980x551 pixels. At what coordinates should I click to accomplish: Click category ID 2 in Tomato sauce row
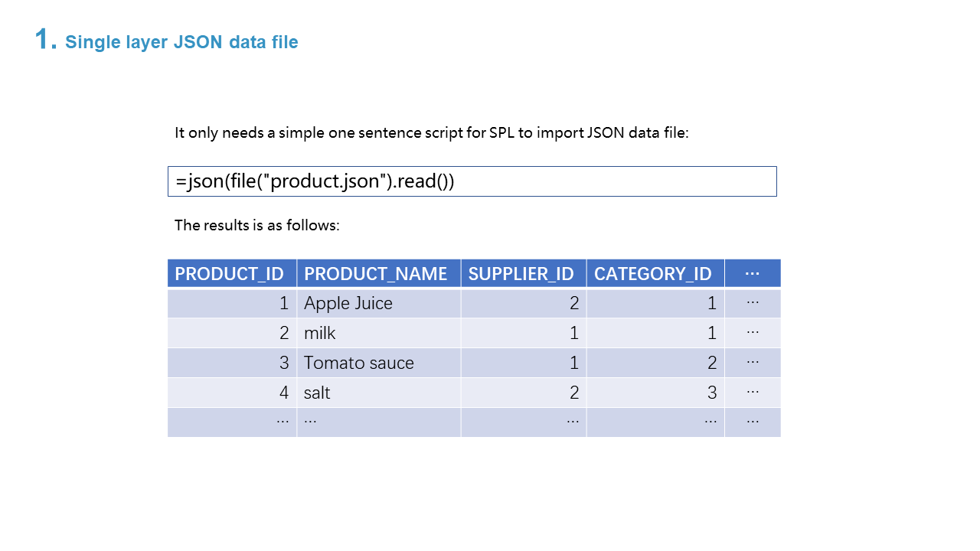tap(655, 363)
